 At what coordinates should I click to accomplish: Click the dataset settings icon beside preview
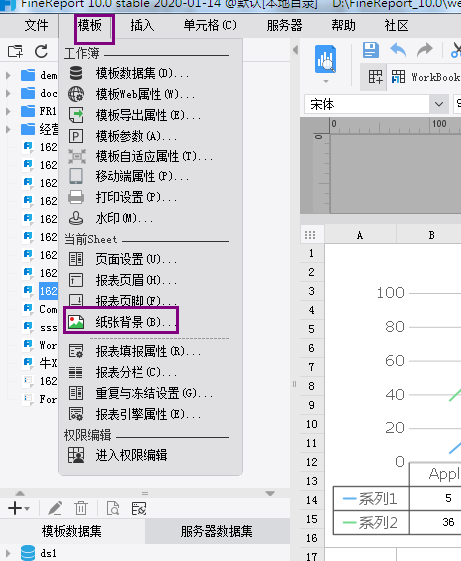pos(139,508)
